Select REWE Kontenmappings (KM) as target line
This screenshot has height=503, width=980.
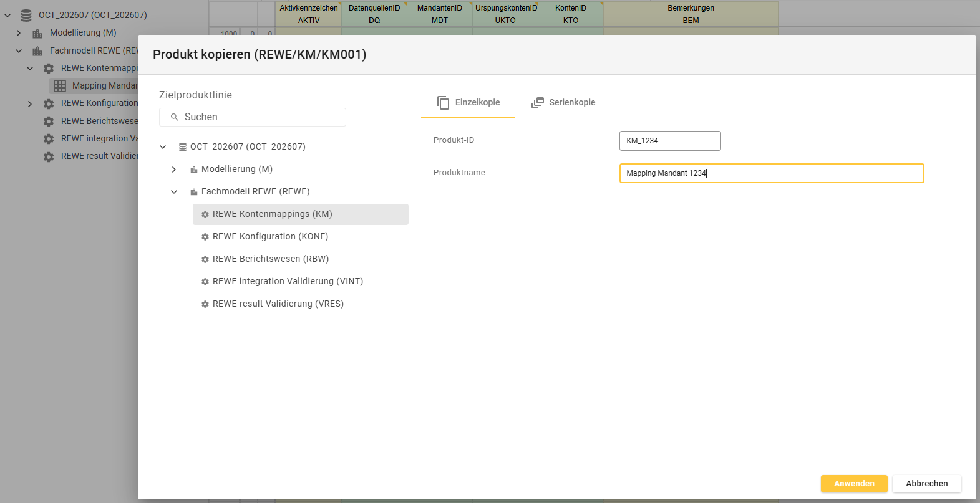301,214
